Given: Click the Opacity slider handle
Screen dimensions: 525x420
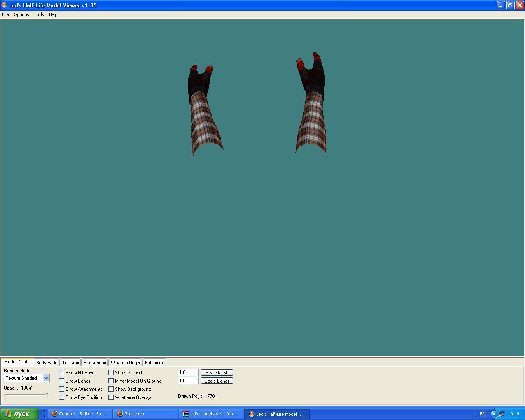Looking at the screenshot, I should pos(47,396).
